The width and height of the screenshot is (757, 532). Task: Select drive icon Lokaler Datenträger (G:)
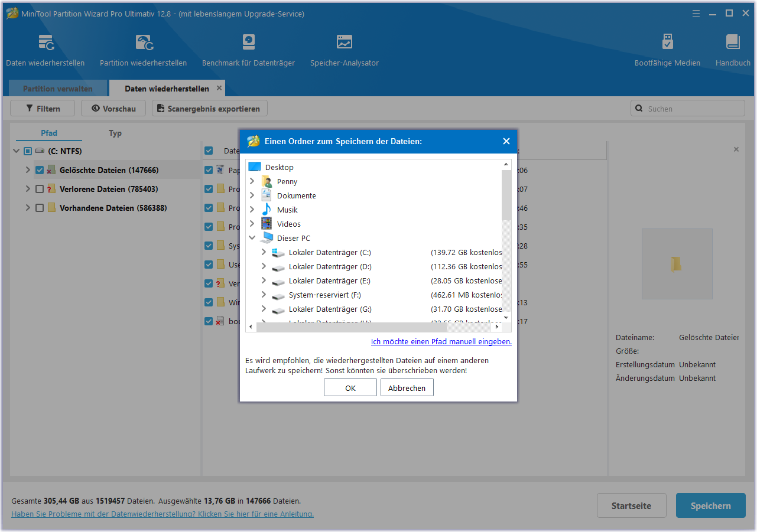pyautogui.click(x=278, y=309)
